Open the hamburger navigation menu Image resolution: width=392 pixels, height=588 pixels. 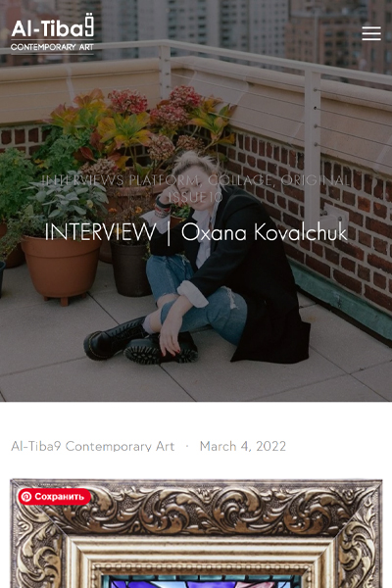371,33
